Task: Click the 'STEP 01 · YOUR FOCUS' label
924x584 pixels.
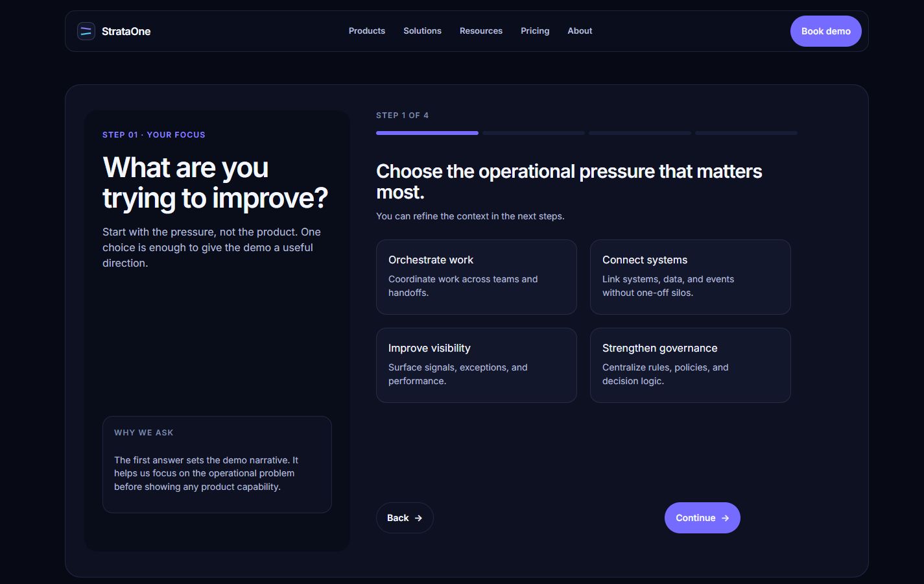Action: [154, 135]
